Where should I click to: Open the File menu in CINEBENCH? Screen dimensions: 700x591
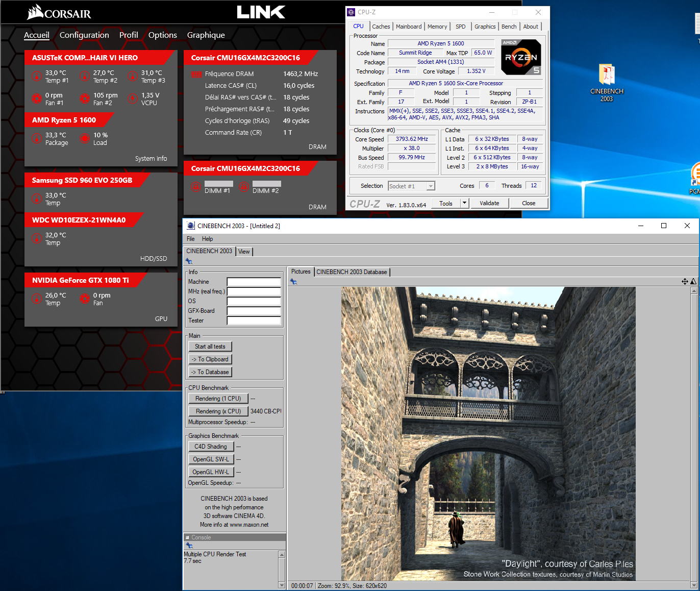tap(191, 239)
